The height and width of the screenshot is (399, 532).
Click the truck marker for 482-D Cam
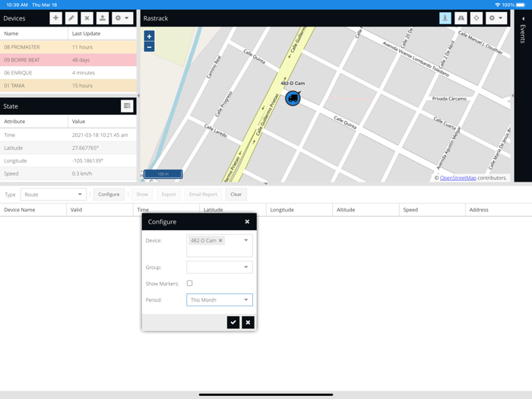coord(293,98)
